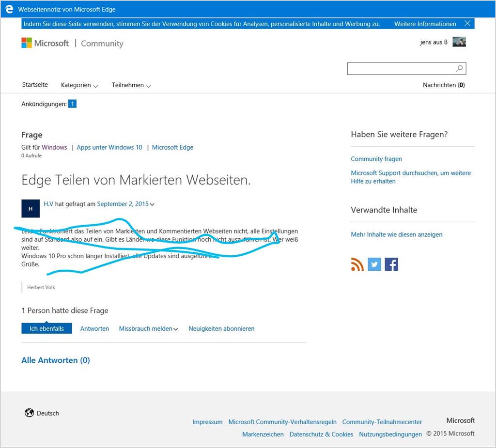Click the Microsoft Edge logo in title bar
The height and width of the screenshot is (448, 496).
[9, 9]
